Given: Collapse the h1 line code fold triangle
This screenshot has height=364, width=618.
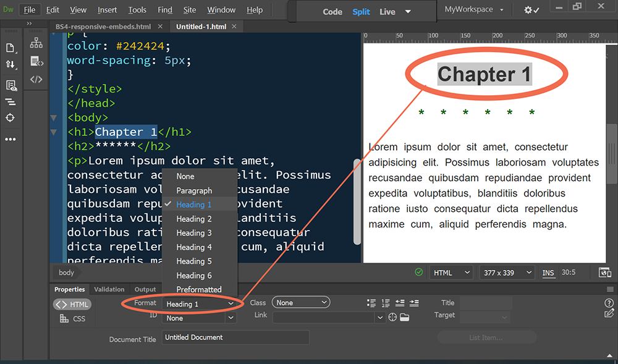Looking at the screenshot, I should coord(54,132).
